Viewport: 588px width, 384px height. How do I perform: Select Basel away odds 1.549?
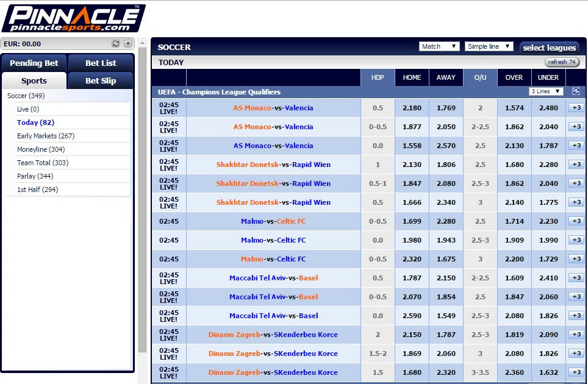[x=446, y=316]
